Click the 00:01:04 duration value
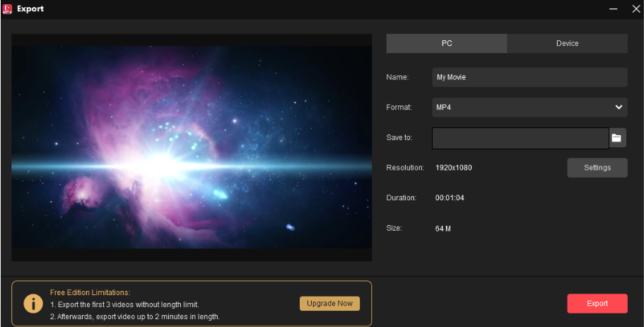Image resolution: width=644 pixels, height=327 pixels. [x=450, y=198]
